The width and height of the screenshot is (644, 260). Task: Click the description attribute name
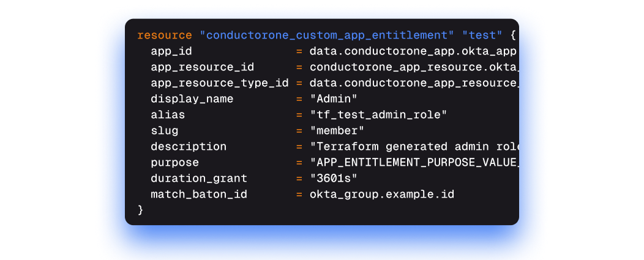point(189,146)
